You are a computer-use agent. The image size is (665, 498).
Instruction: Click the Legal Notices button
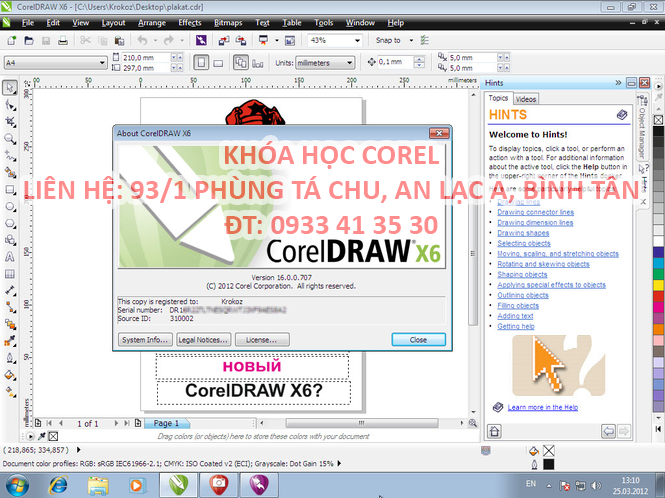tap(203, 339)
